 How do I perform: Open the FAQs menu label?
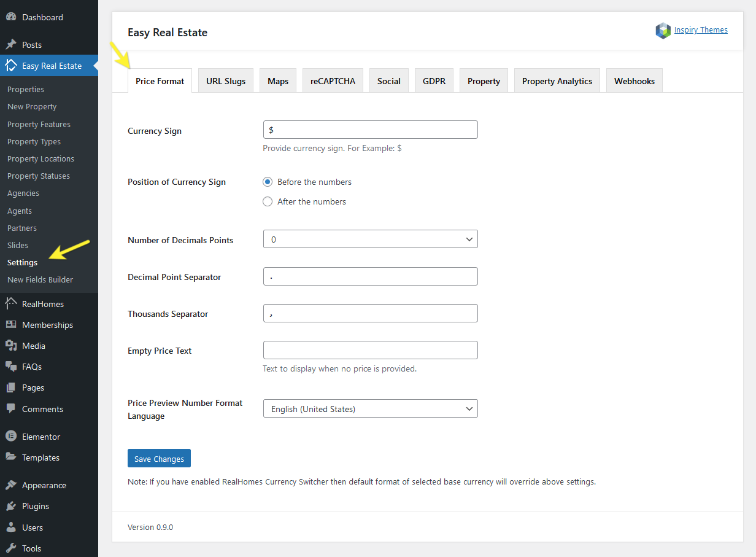(32, 367)
